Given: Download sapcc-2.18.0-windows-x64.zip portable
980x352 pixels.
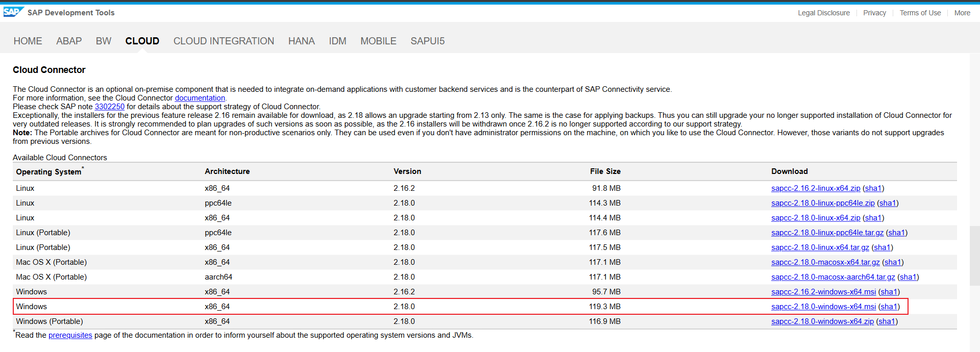Looking at the screenshot, I should point(822,321).
